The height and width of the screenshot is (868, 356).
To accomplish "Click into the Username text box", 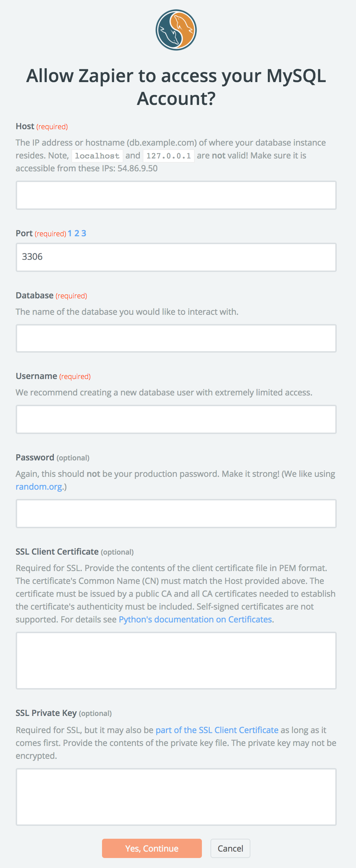I will (x=176, y=419).
